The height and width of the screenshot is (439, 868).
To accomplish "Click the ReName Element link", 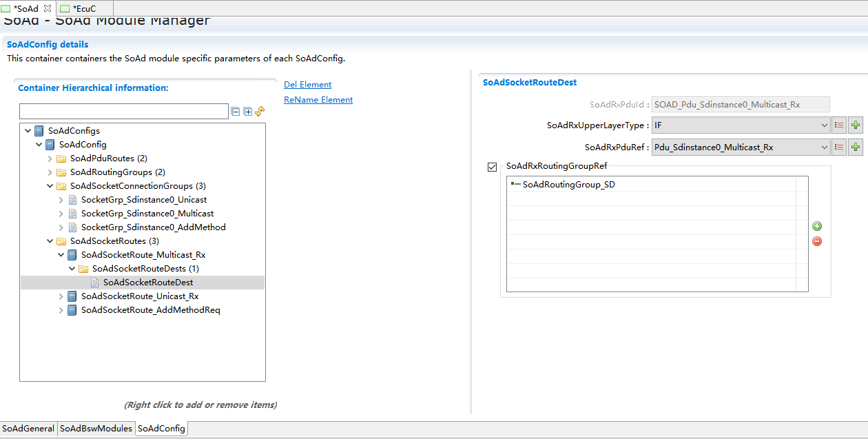I will click(x=318, y=100).
